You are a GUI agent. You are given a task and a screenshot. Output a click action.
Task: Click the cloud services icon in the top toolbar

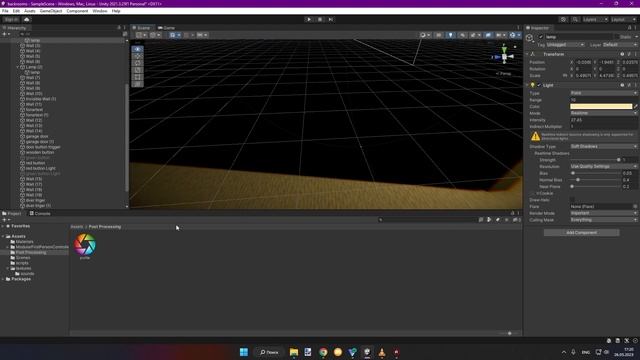click(x=27, y=20)
